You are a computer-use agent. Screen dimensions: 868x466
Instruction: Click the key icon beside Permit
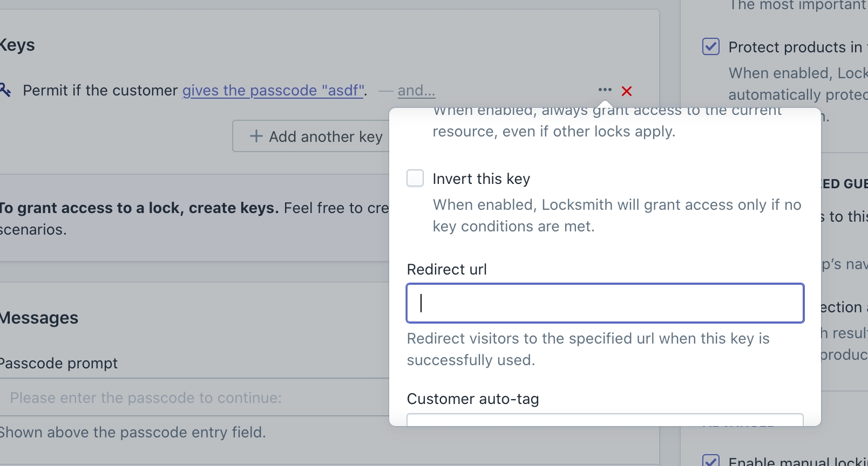[x=5, y=90]
